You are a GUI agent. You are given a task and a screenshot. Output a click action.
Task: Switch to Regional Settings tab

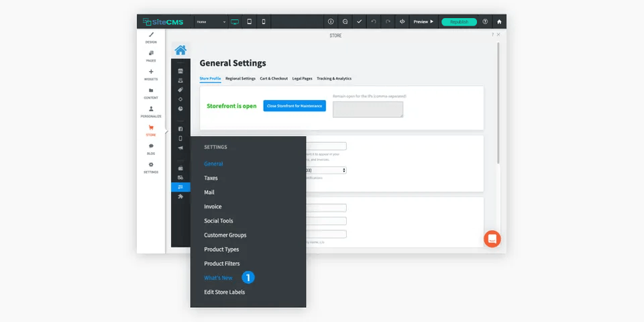point(240,78)
